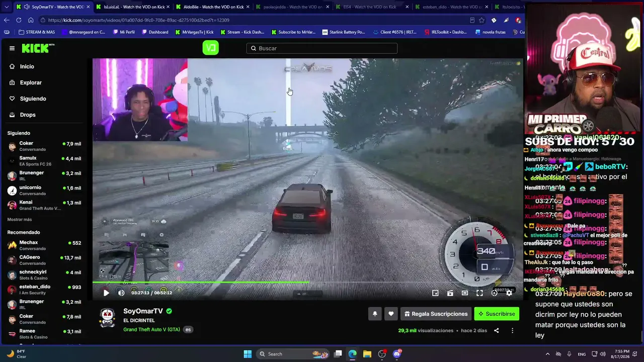Turn on notifications with the bell button
The width and height of the screenshot is (644, 362).
[375, 314]
